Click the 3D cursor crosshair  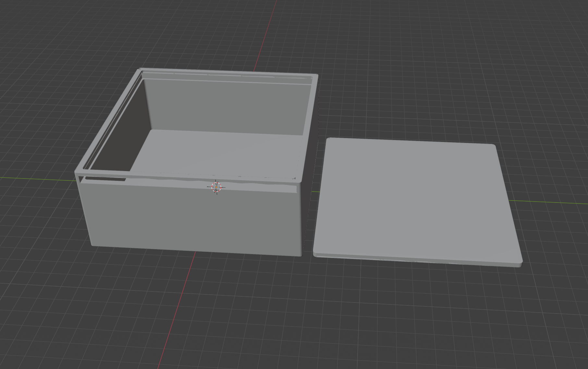pos(216,187)
